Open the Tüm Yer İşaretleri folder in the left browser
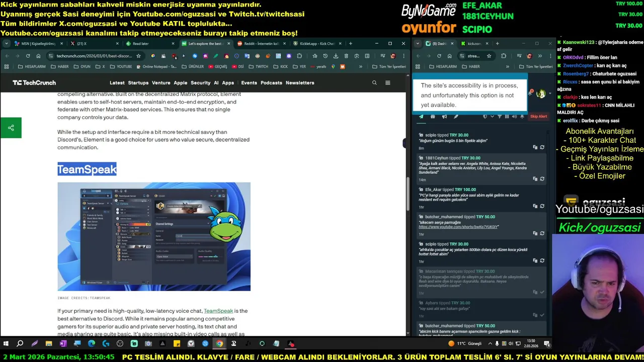 coord(389,66)
